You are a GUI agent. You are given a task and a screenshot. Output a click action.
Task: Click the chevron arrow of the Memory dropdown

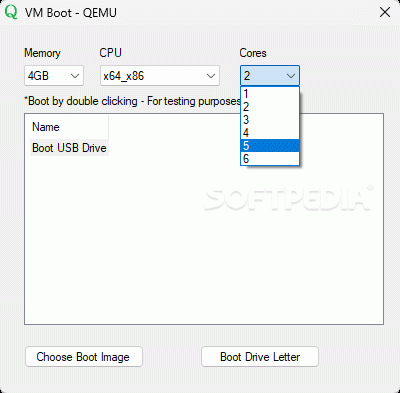pyautogui.click(x=75, y=76)
